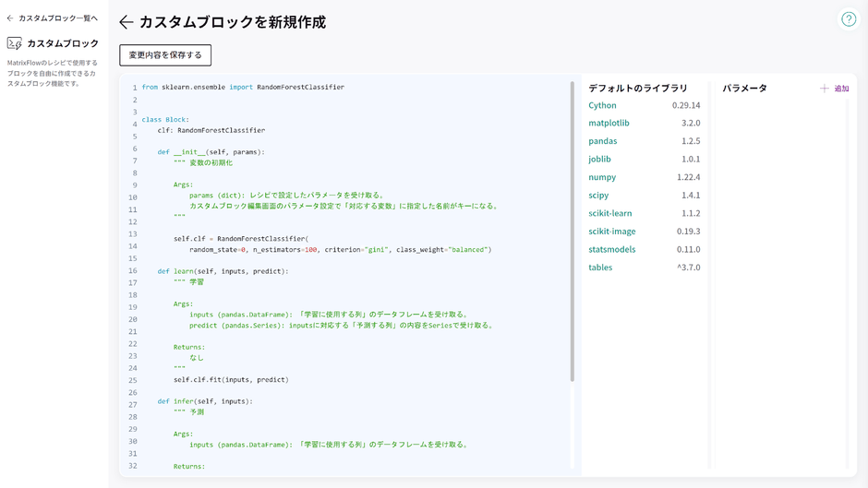Click the custom block icon in sidebar
Viewport: 868px width, 488px height.
coord(15,43)
